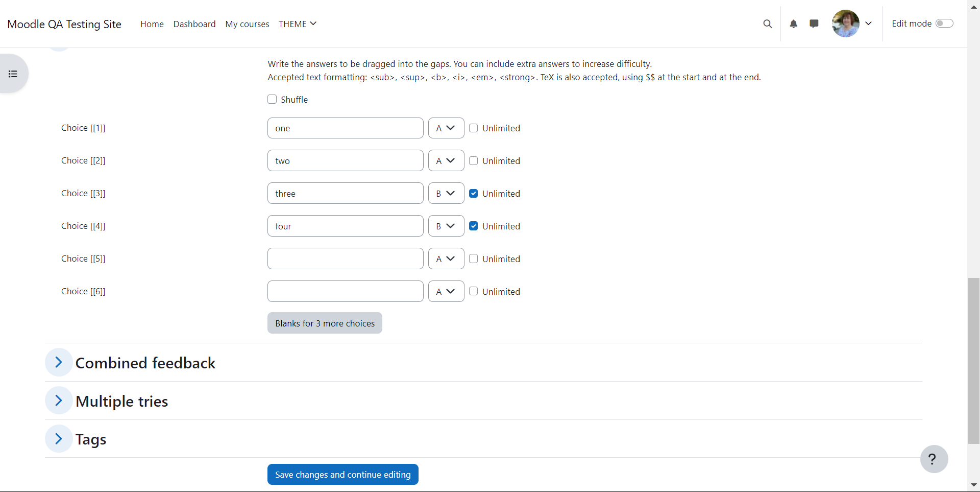The width and height of the screenshot is (980, 492).
Task: Open My courses in navigation
Action: [247, 24]
